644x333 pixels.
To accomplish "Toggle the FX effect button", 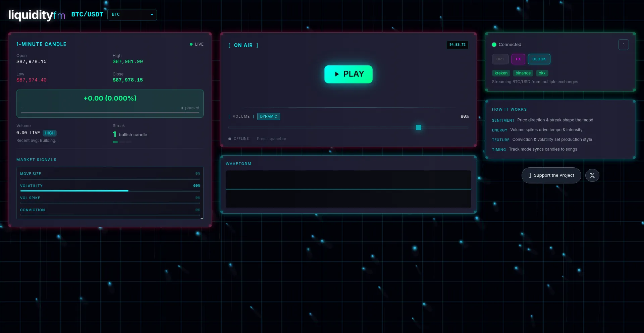I will [x=518, y=59].
